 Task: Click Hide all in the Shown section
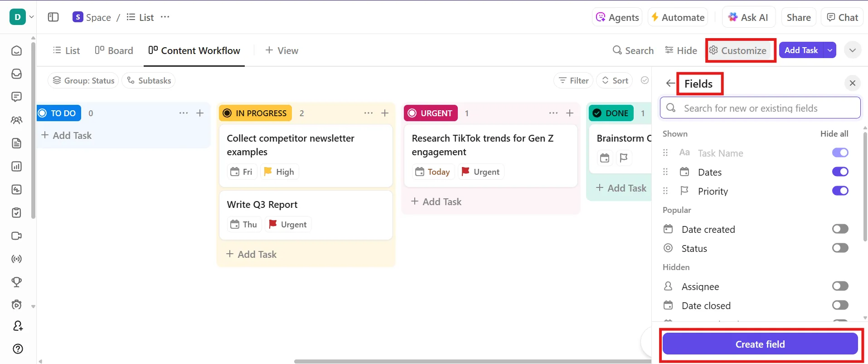coord(834,133)
